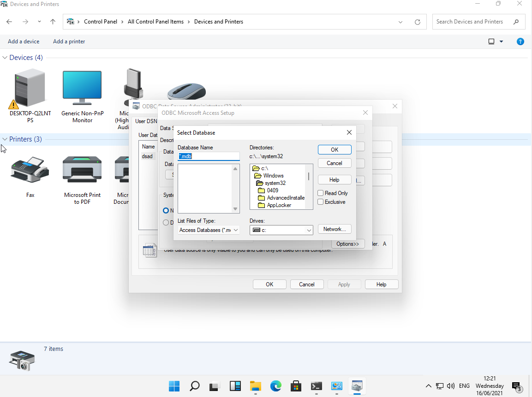Open view options dropdown arrow

501,41
